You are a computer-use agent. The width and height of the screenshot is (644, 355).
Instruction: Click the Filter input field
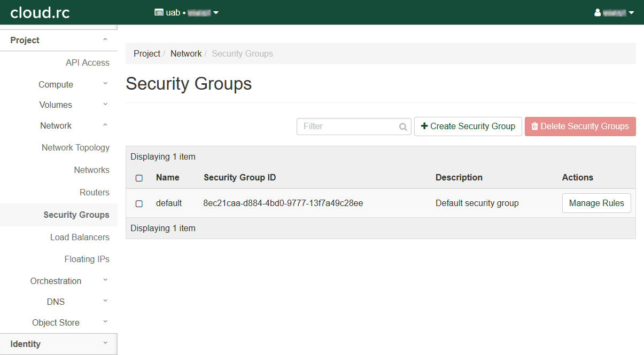tap(347, 127)
